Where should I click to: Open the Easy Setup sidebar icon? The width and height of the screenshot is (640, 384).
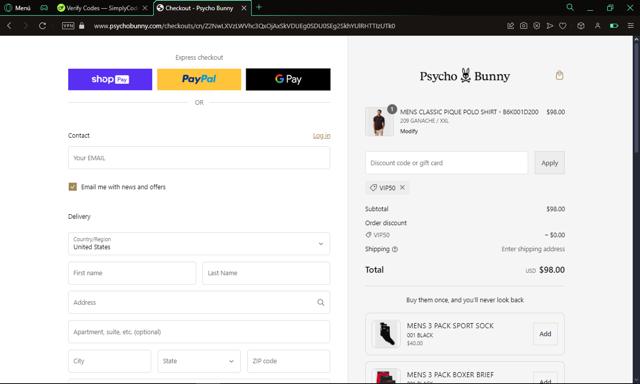pyautogui.click(x=631, y=26)
